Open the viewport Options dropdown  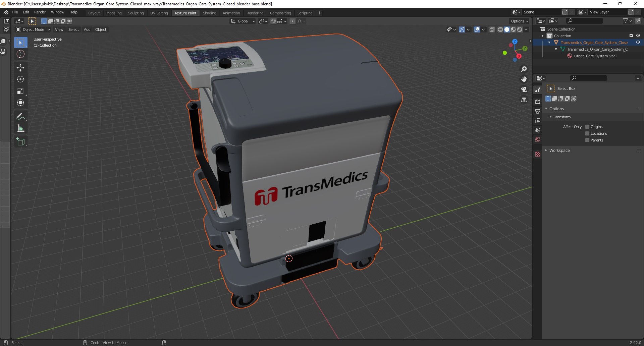coord(520,21)
